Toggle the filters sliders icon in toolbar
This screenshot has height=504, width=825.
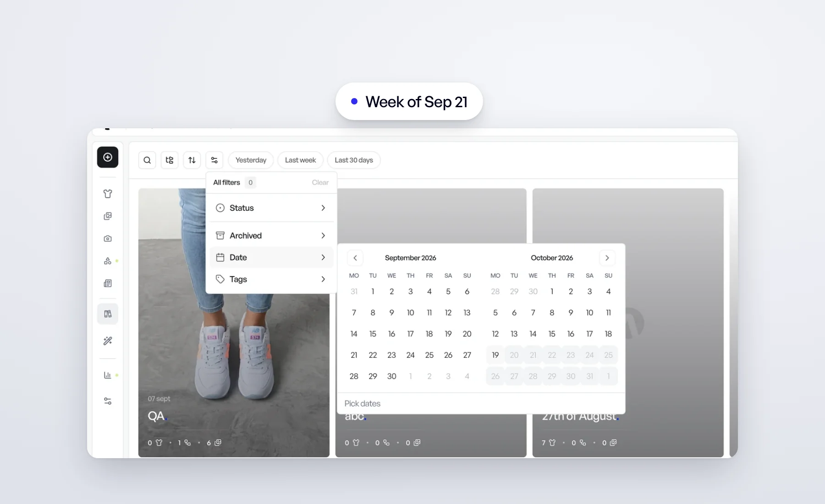(x=214, y=160)
